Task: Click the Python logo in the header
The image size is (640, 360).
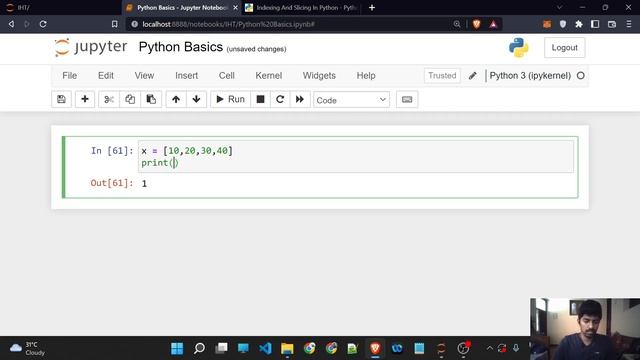Action: click(519, 47)
